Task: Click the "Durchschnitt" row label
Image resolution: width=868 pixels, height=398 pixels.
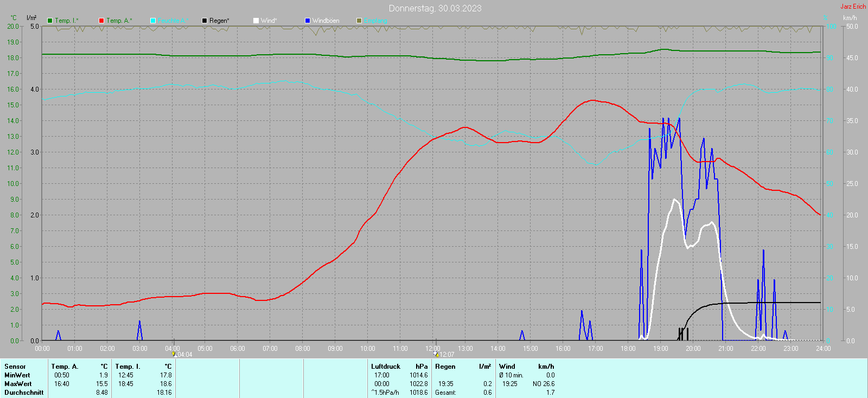Action: point(24,393)
